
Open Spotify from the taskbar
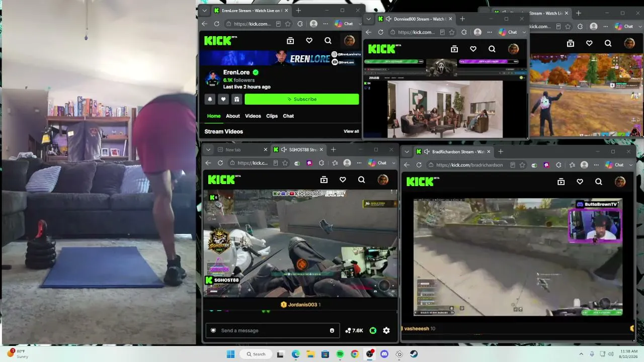340,354
